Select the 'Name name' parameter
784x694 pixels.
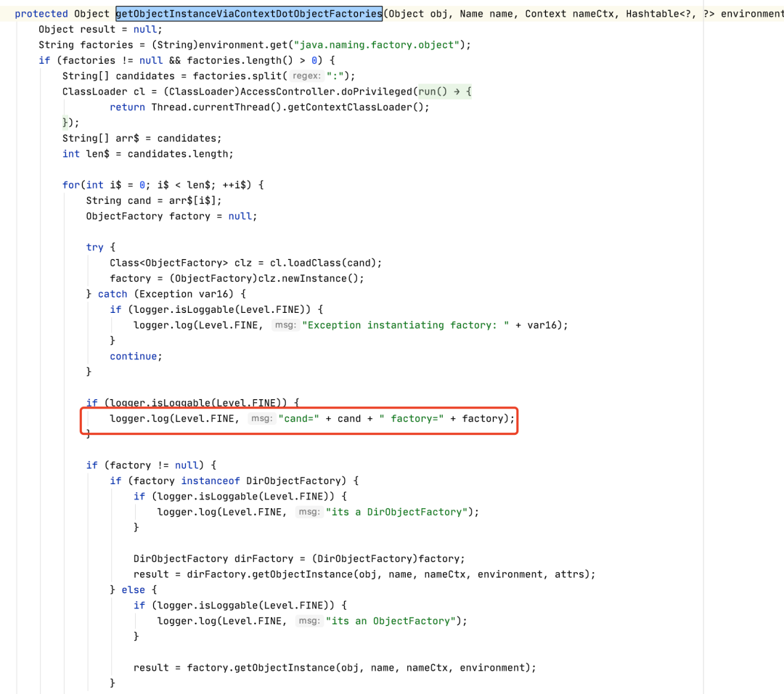pyautogui.click(x=486, y=14)
